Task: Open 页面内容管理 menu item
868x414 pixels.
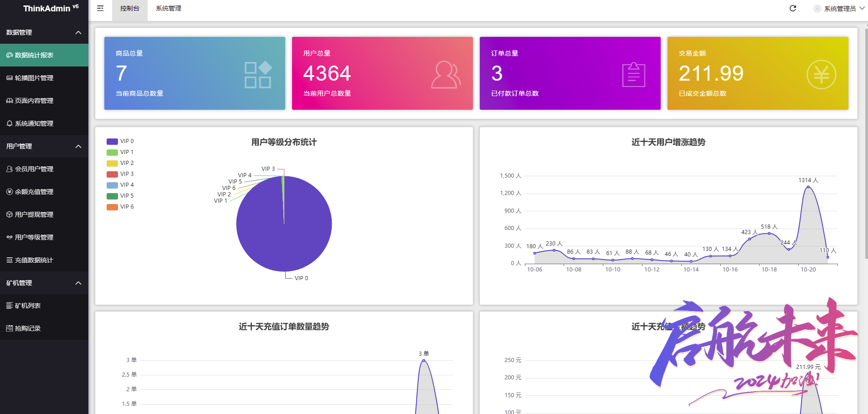Action: point(44,101)
